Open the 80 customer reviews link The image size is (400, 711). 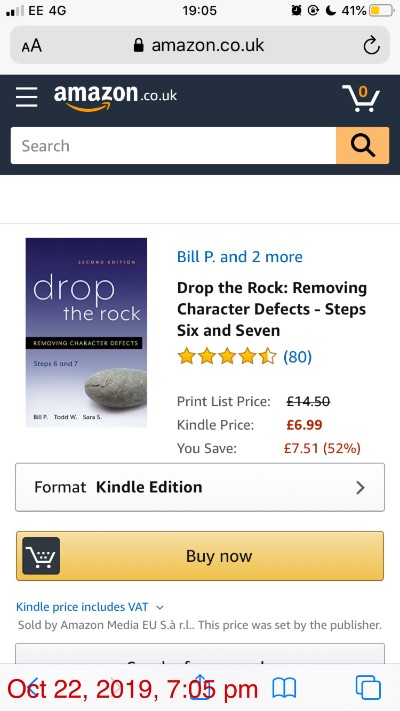(298, 357)
